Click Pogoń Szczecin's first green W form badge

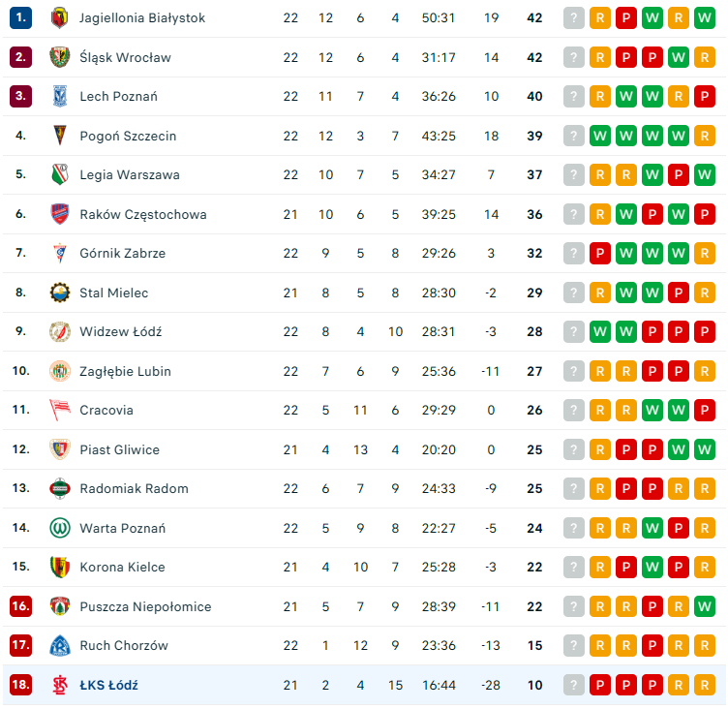point(600,136)
